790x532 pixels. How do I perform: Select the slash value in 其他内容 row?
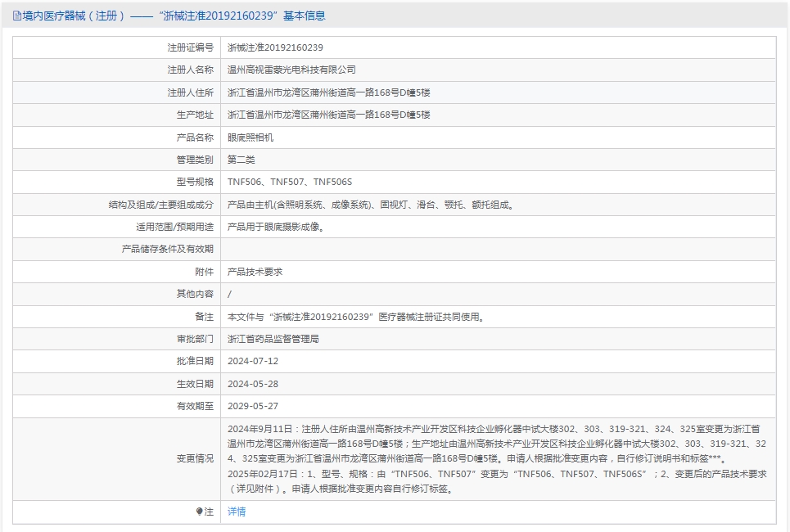229,294
